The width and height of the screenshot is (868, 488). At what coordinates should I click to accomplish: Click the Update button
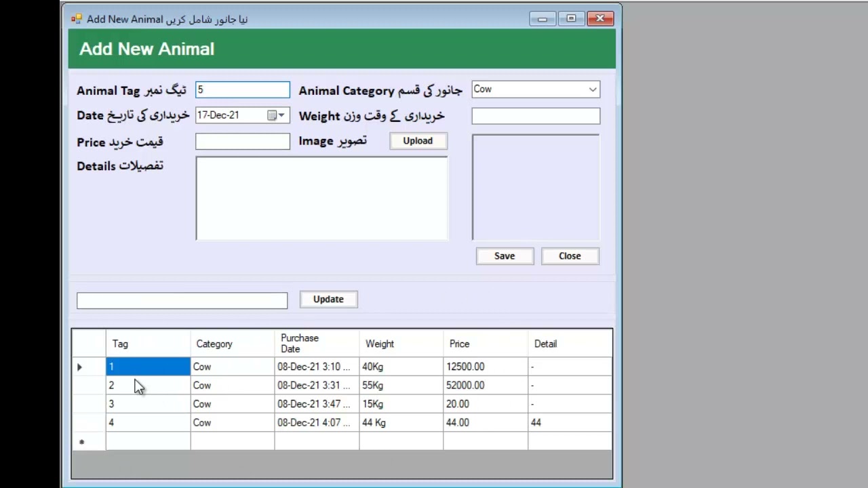328,300
